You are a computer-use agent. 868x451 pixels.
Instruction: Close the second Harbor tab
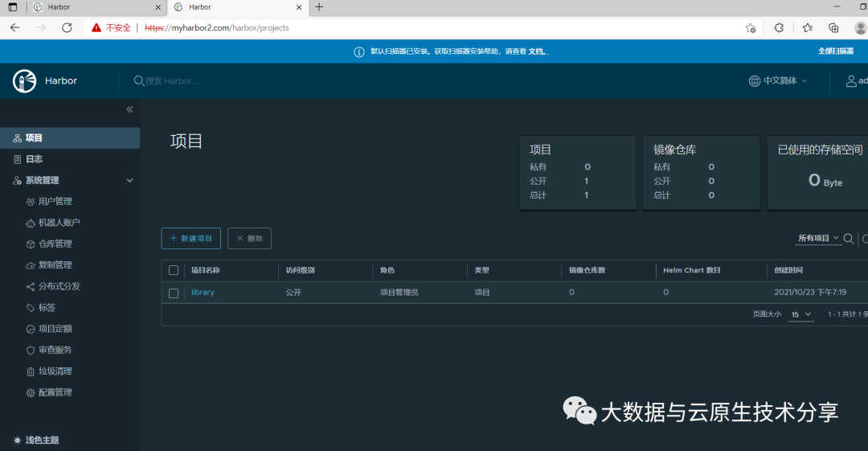(299, 7)
